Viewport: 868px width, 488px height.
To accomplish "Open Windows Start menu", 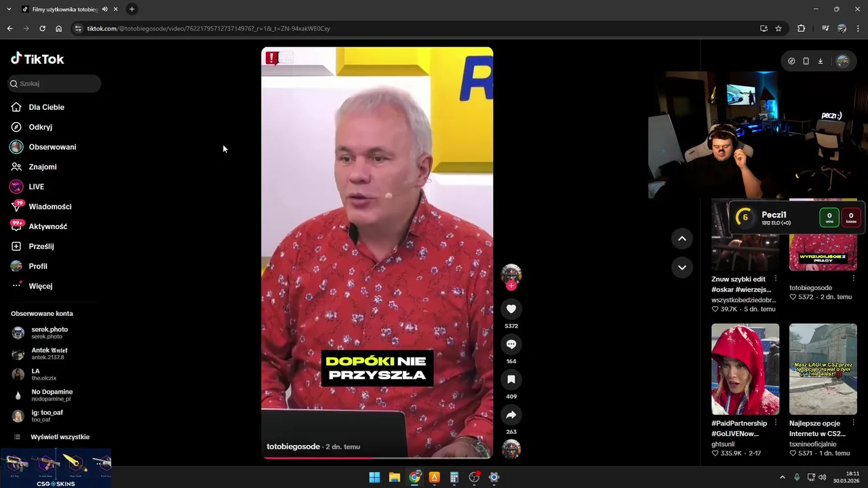I will 374,477.
